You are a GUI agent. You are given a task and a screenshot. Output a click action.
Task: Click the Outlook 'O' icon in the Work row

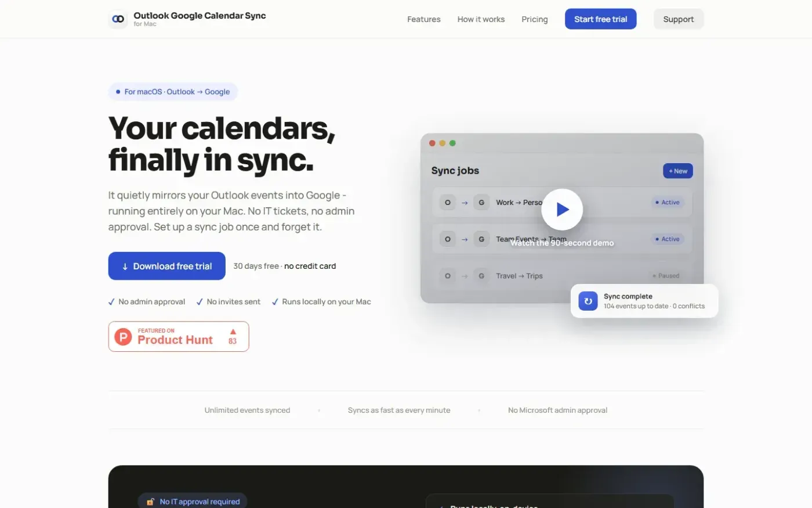[x=447, y=203]
